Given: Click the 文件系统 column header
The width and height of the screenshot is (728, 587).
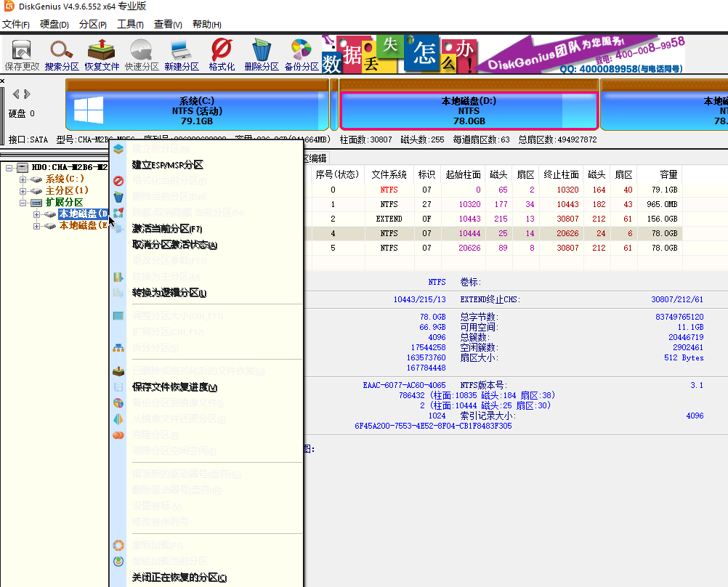Looking at the screenshot, I should coord(389,174).
